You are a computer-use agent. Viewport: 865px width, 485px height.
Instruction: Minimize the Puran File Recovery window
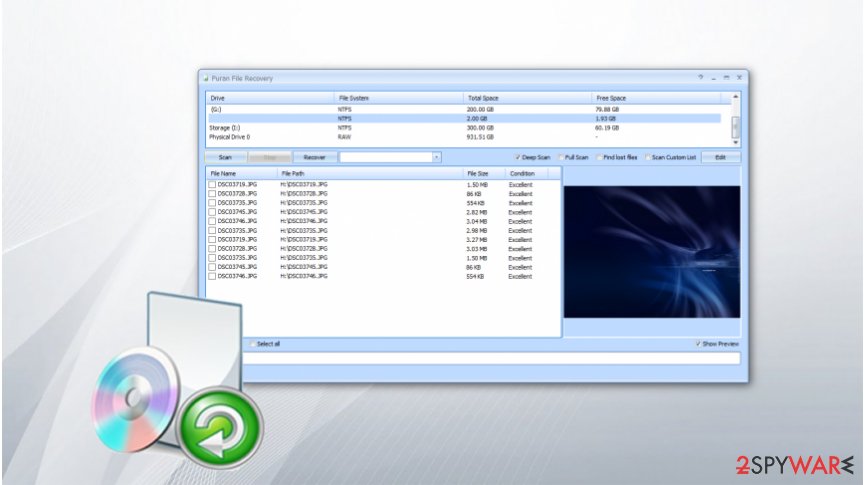[713, 78]
